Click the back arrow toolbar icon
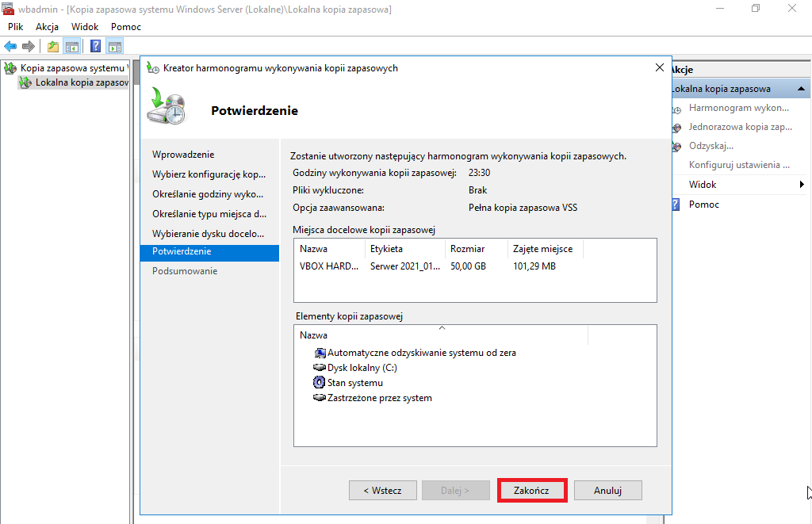812x524 pixels. pyautogui.click(x=10, y=47)
